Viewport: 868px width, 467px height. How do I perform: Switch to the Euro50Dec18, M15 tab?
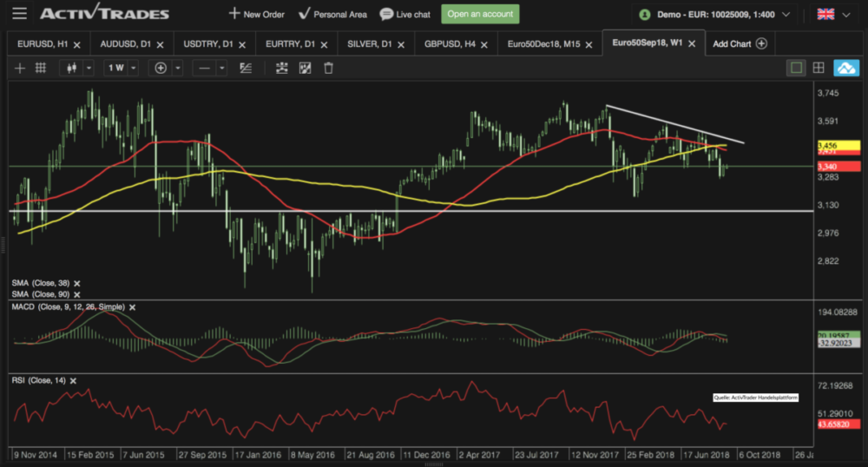point(543,43)
